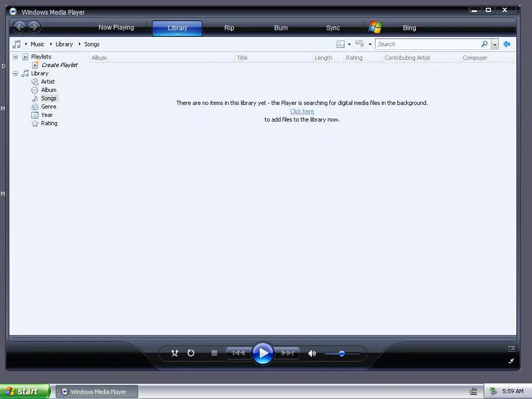Expand the Library breadcrumb arrow
Screen dimensions: 532x399
coord(51,44)
